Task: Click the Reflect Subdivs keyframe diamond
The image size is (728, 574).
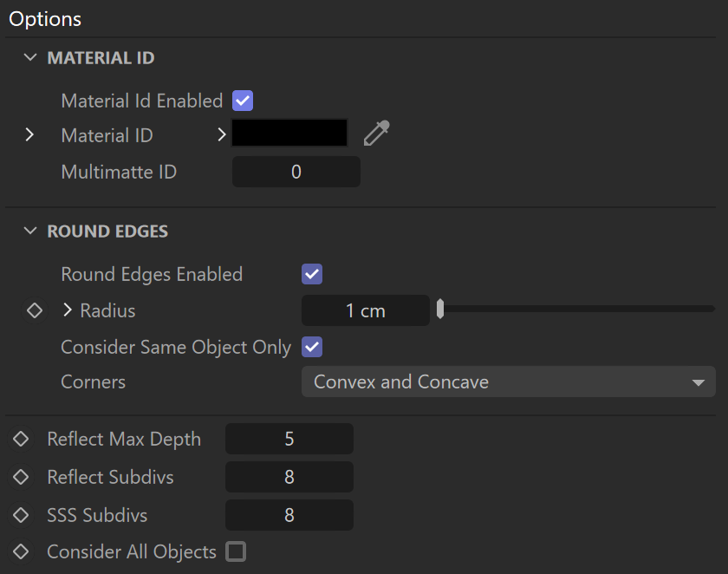Action: 21,477
